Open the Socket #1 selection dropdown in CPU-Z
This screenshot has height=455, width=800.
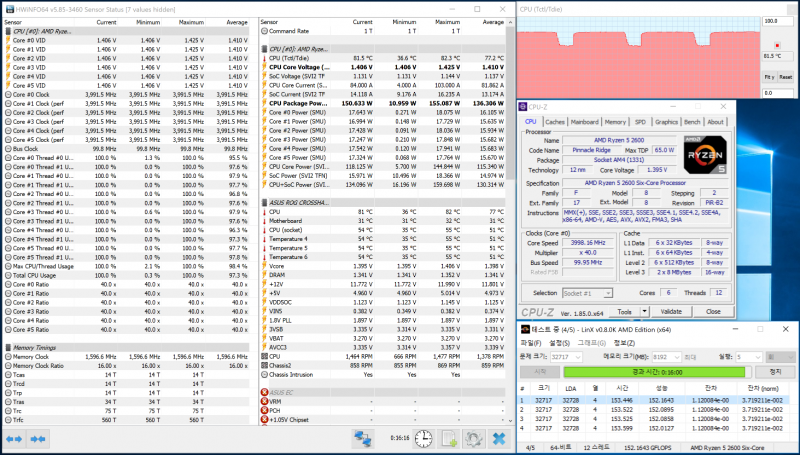(x=607, y=293)
